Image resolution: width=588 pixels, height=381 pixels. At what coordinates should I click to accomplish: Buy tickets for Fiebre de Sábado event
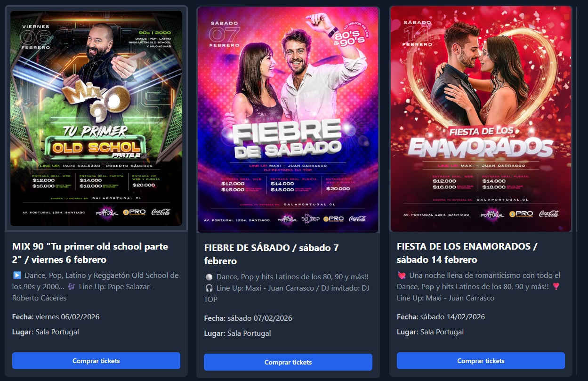(x=288, y=362)
